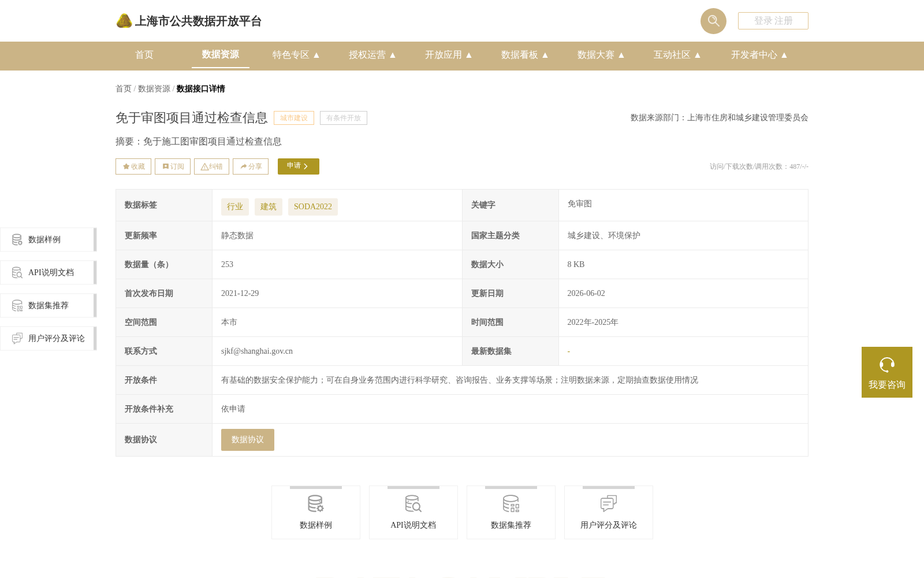Click the 2026-06-02 update date value
The width and height of the screenshot is (924, 578).
(x=586, y=293)
